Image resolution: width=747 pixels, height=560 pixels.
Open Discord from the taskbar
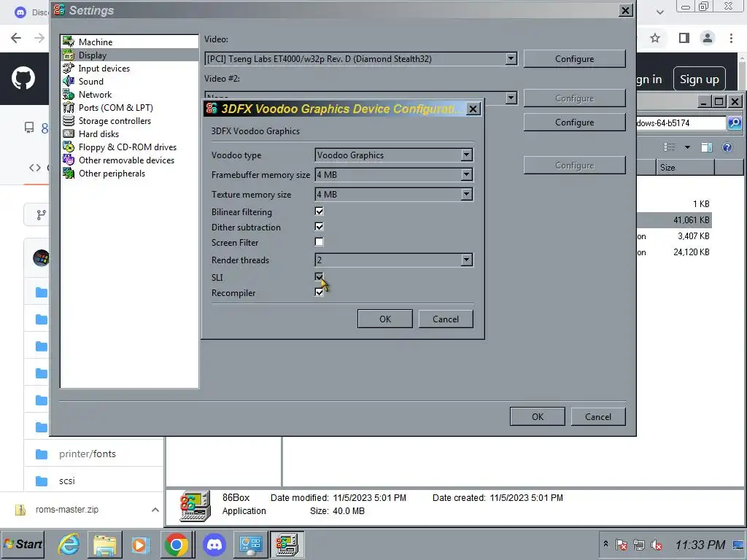pos(214,544)
